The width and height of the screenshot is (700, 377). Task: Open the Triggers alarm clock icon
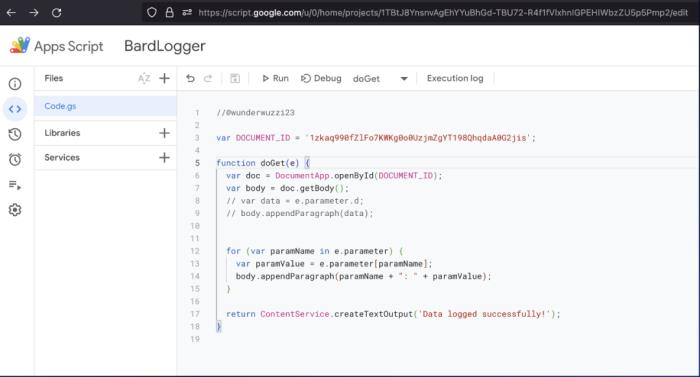15,159
